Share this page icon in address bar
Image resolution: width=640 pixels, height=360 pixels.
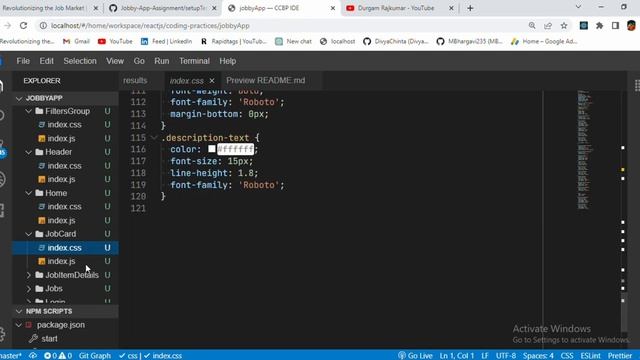[x=548, y=25]
